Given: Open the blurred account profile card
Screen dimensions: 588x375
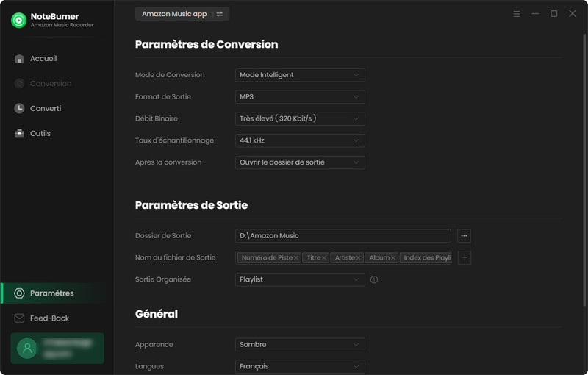Looking at the screenshot, I should 57,349.
